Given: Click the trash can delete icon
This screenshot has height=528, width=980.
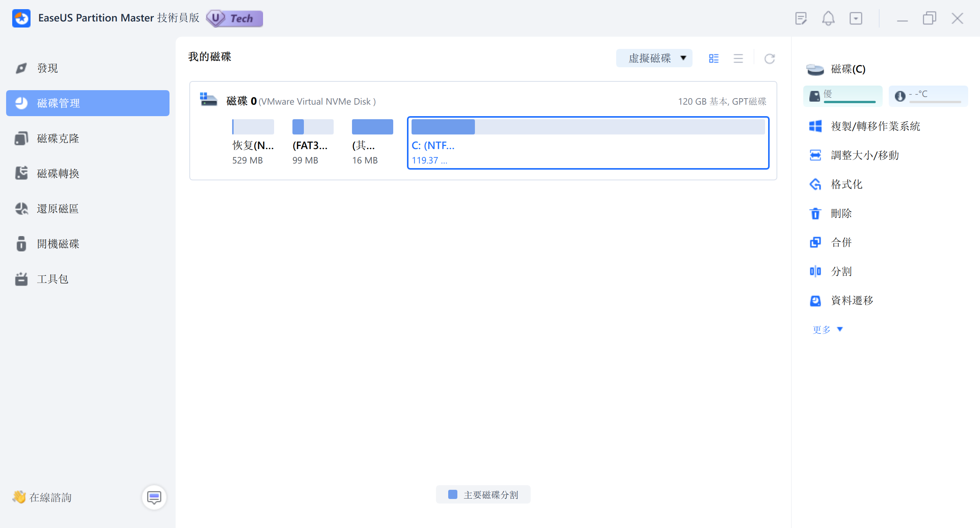Looking at the screenshot, I should (815, 213).
